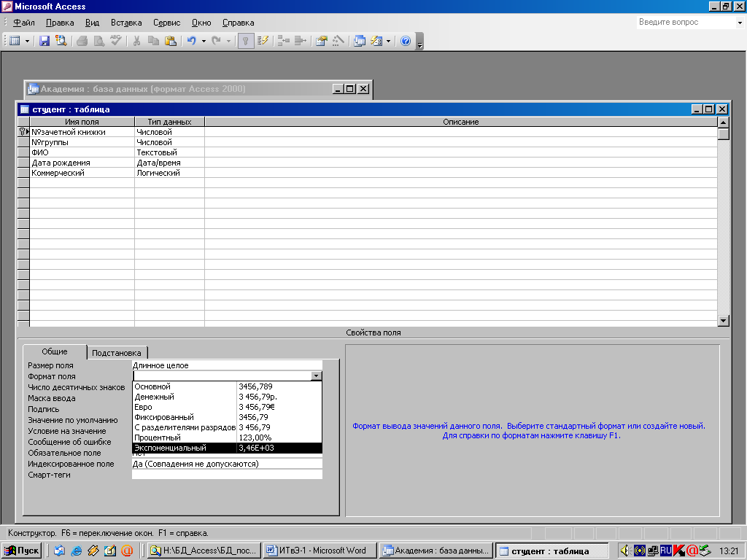Select the №группы field name cell
747x560 pixels.
(82, 142)
